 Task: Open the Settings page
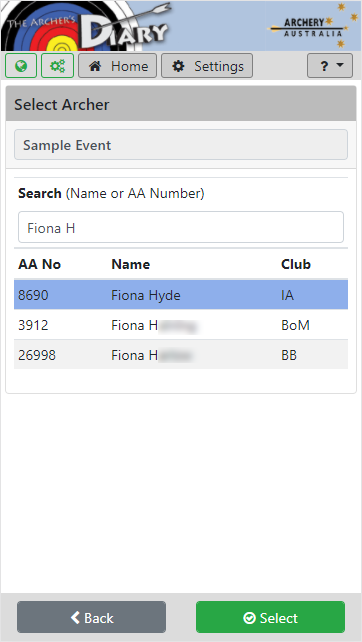point(207,66)
